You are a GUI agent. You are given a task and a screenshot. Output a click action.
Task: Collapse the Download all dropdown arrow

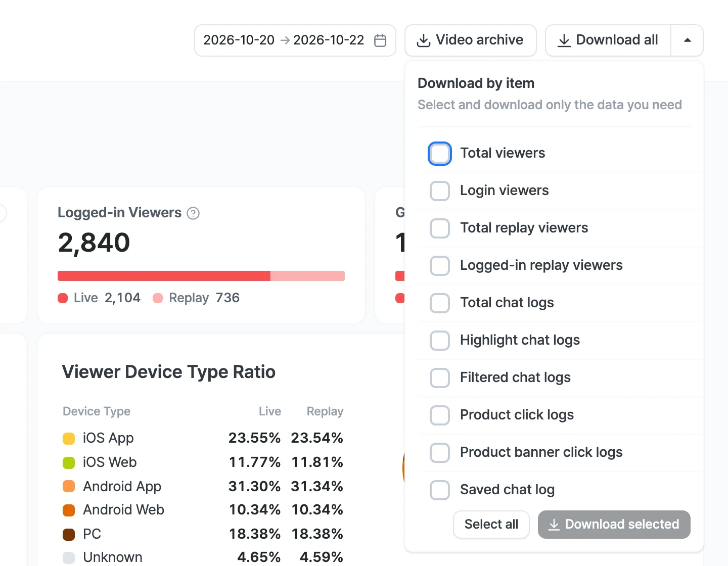[687, 40]
